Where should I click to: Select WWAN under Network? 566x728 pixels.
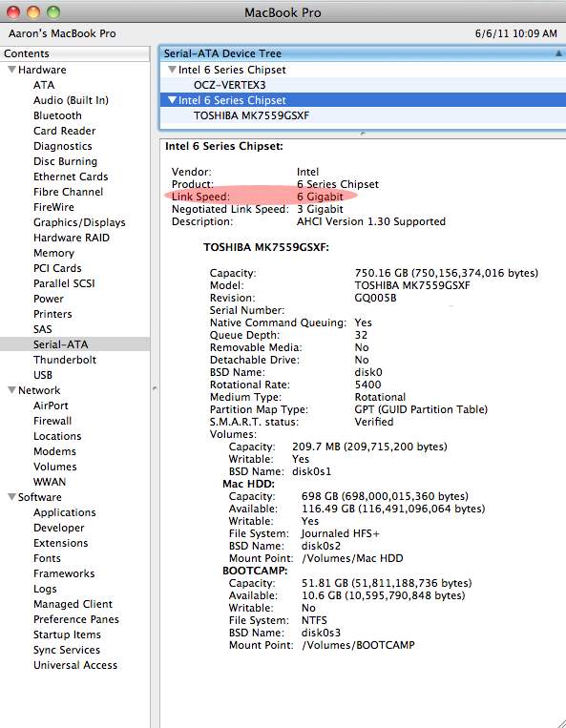[50, 482]
